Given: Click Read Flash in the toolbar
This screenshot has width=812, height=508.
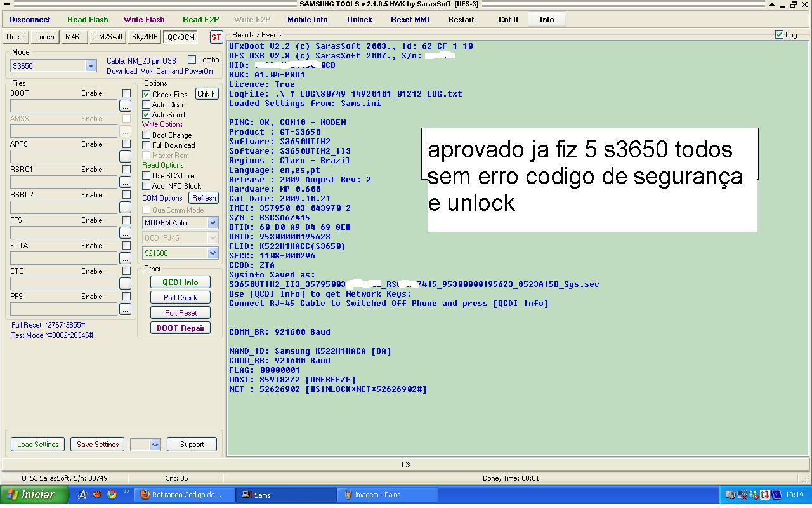Looking at the screenshot, I should click(x=88, y=20).
